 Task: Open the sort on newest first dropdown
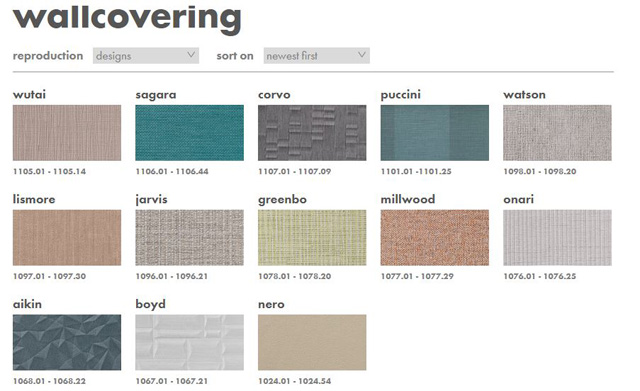316,56
